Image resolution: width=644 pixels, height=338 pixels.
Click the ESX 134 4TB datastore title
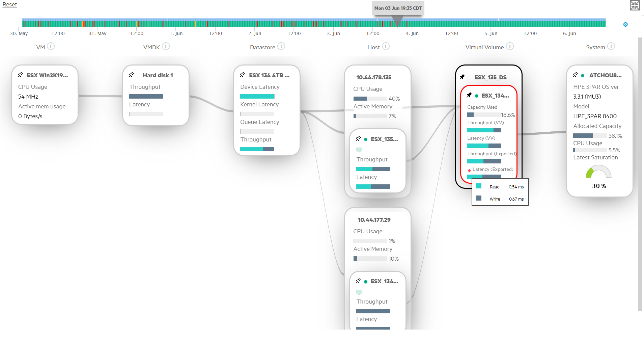click(269, 75)
